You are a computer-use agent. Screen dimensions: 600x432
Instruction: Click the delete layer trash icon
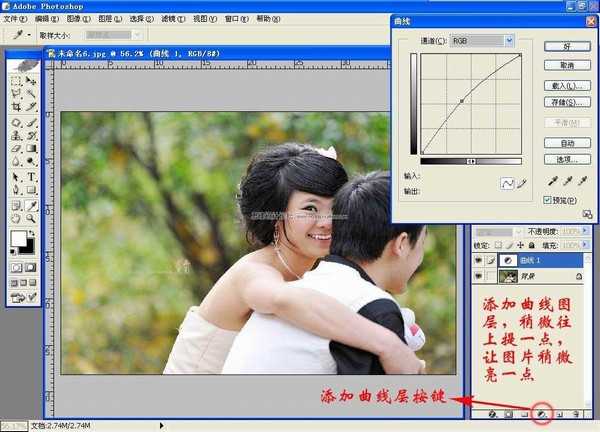[577, 413]
